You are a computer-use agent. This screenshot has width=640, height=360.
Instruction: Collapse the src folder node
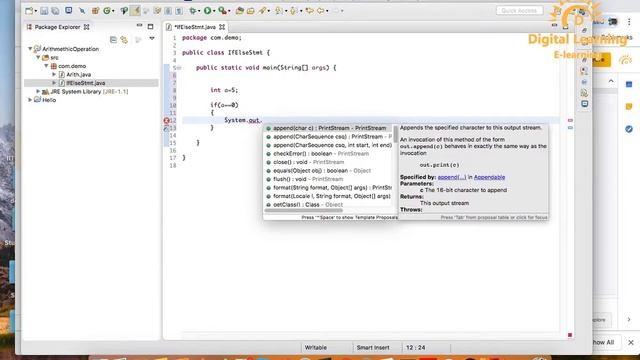(x=38, y=57)
